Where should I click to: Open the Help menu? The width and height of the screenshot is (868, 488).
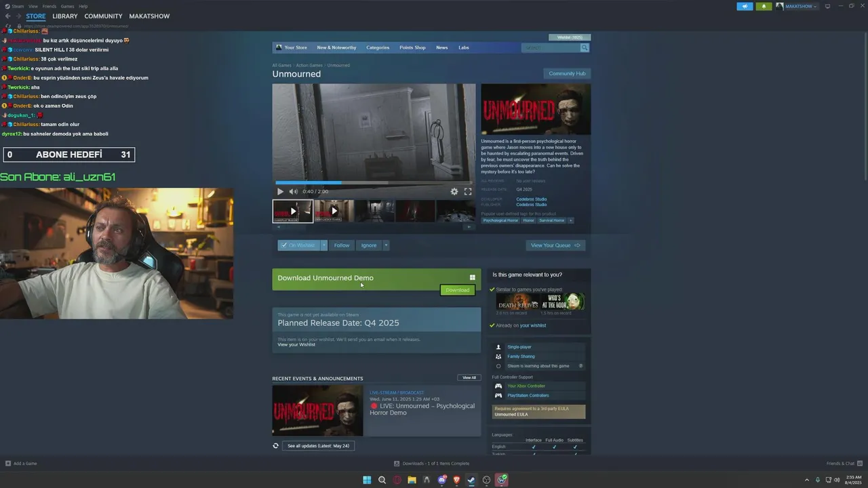coord(83,6)
